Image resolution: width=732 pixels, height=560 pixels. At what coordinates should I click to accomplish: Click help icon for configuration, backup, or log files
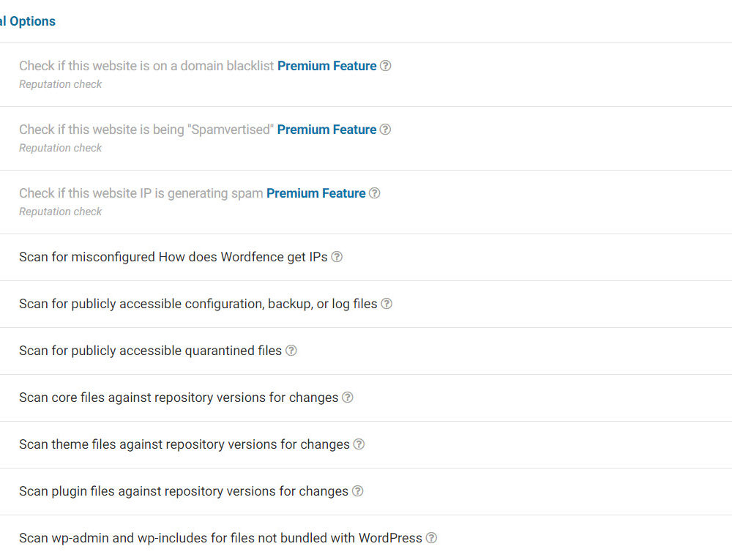click(386, 304)
